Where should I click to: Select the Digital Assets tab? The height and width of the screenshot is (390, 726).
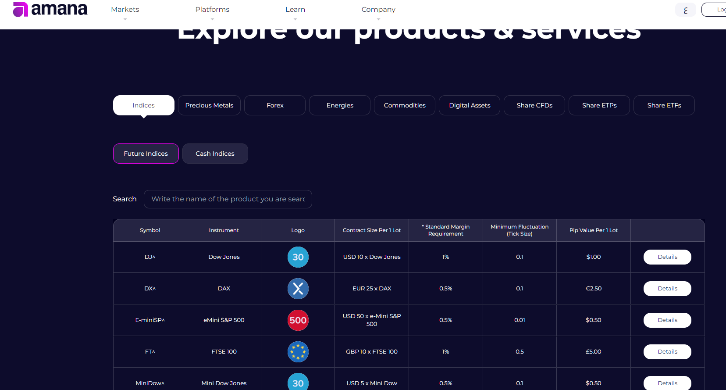point(469,105)
